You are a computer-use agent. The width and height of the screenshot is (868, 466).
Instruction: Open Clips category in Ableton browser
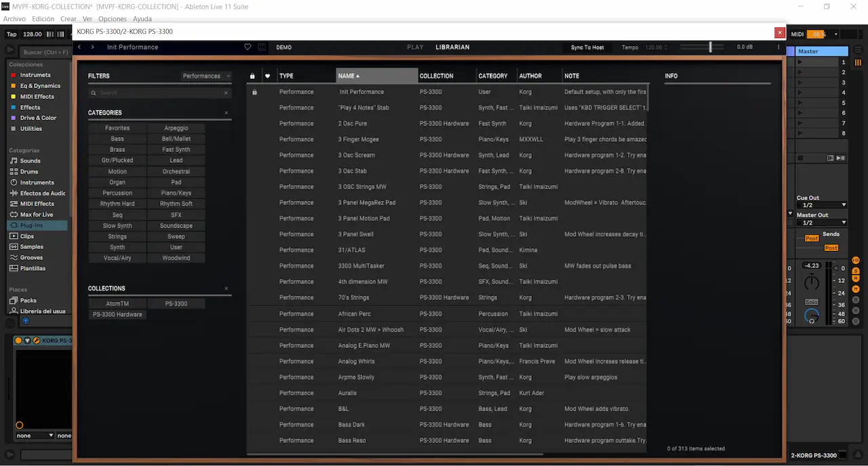(x=26, y=236)
